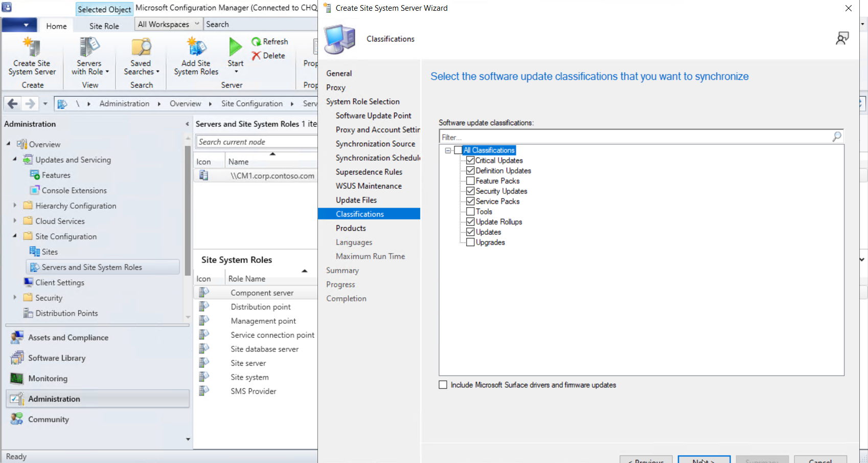Expand the Hierarchy Configuration node
Screen dimensions: 868x463
(15, 205)
